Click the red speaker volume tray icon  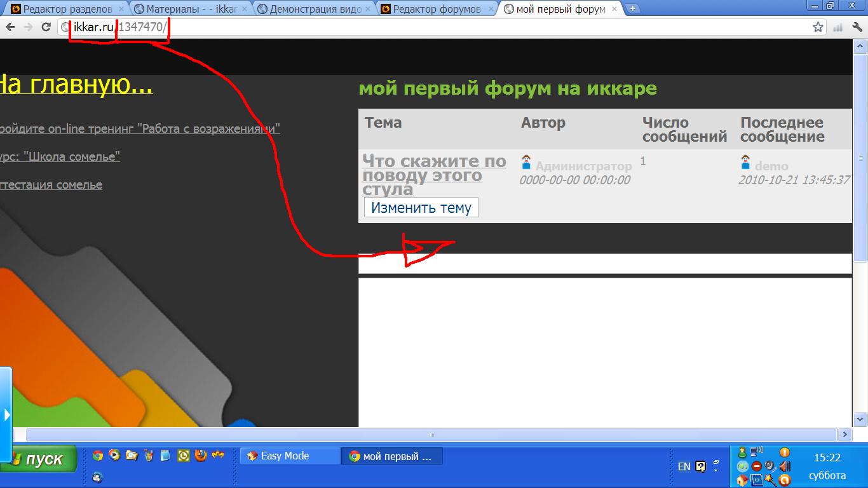click(x=784, y=466)
